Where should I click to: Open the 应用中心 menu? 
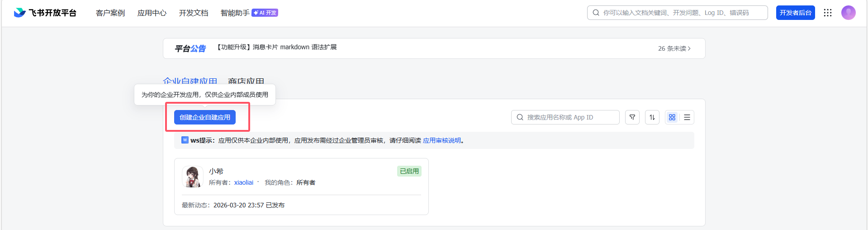point(152,13)
